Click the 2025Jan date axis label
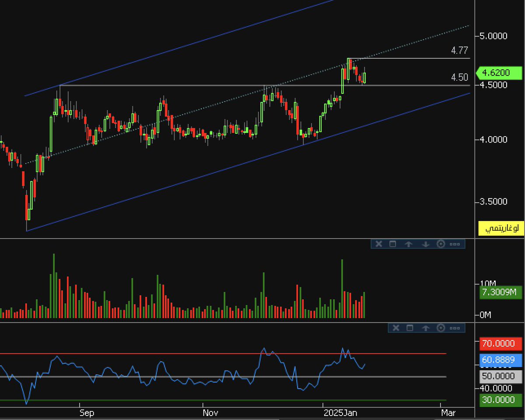Image resolution: width=525 pixels, height=420 pixels. coord(340,413)
